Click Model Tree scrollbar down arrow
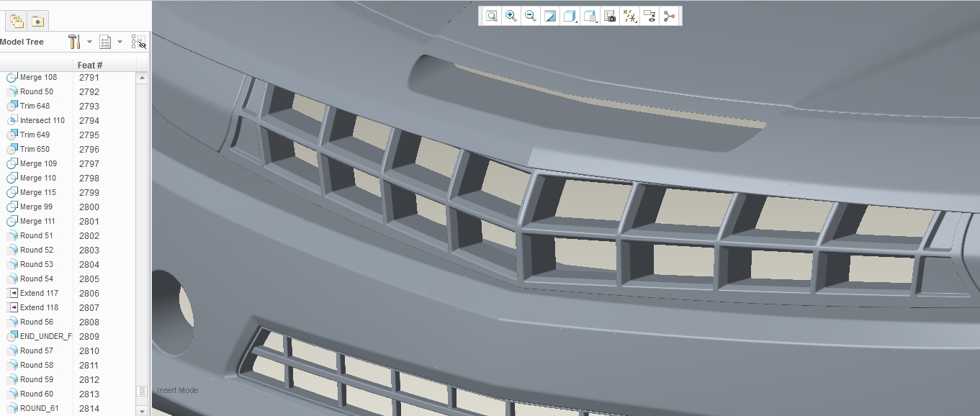This screenshot has height=416, width=980. pos(142,410)
